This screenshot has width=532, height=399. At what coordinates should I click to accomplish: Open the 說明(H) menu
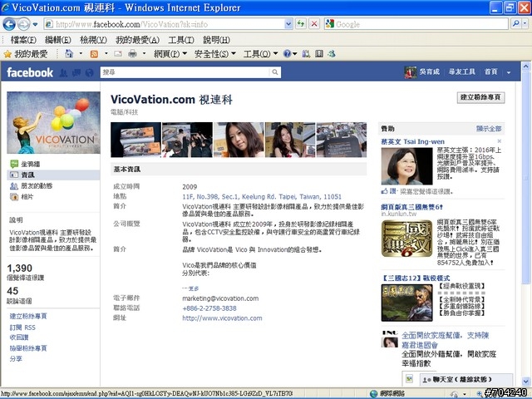click(x=216, y=40)
